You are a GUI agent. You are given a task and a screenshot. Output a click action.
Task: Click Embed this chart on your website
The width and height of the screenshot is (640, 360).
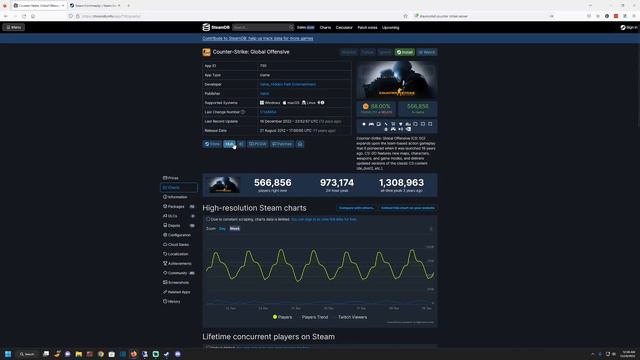pyautogui.click(x=408, y=208)
